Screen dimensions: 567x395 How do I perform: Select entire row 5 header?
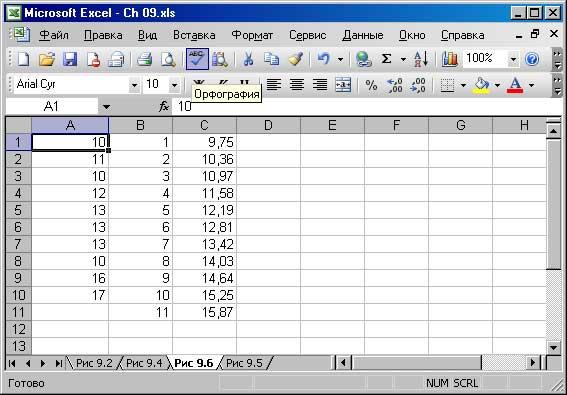(18, 210)
